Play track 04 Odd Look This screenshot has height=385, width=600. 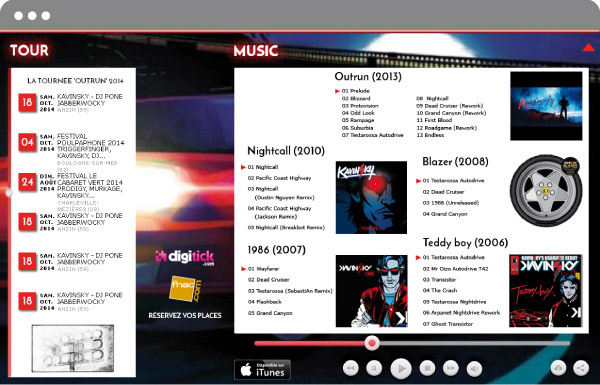(358, 113)
